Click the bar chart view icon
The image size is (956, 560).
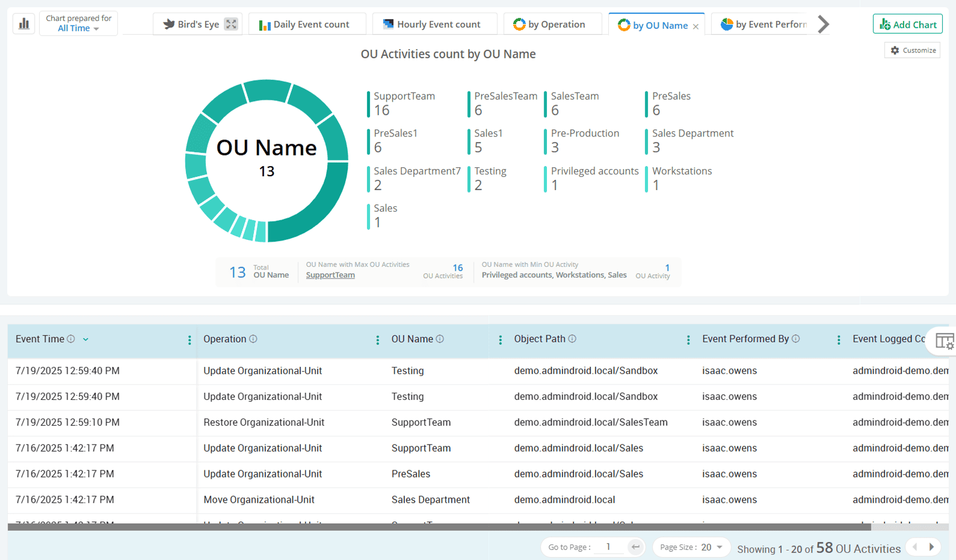[x=24, y=24]
